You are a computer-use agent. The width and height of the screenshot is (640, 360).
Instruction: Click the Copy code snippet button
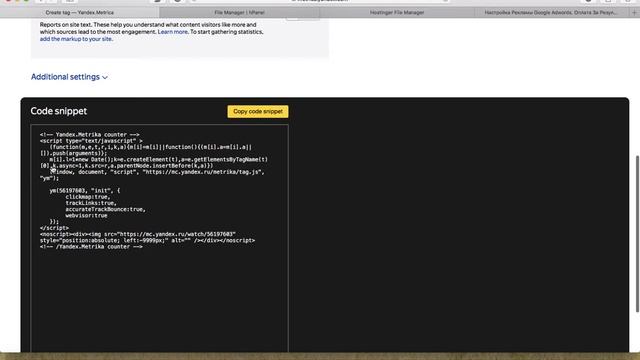click(x=258, y=111)
